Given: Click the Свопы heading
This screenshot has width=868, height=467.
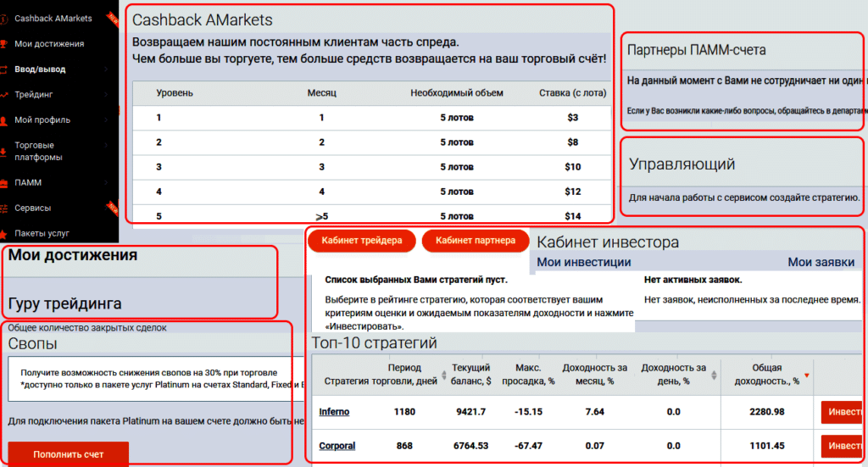Looking at the screenshot, I should point(33,343).
